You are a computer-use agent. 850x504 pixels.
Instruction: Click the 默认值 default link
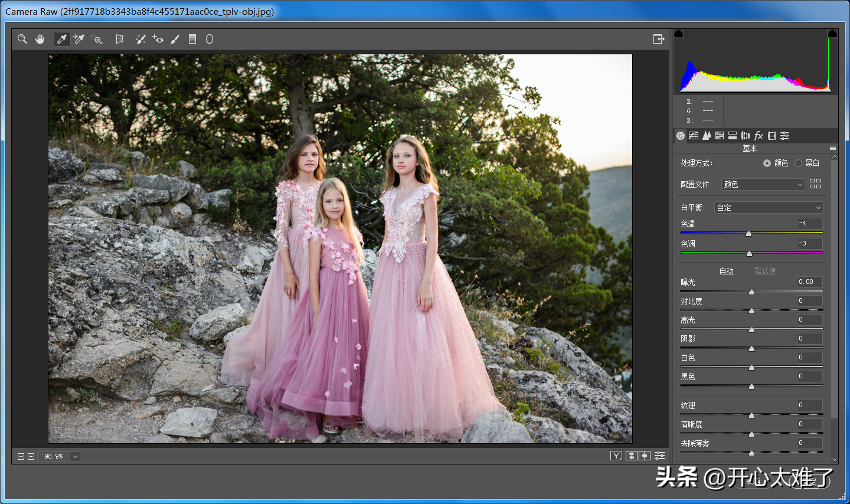click(x=765, y=271)
